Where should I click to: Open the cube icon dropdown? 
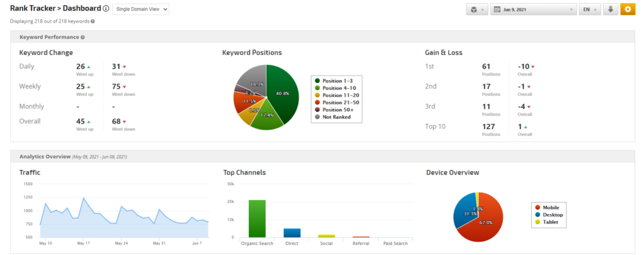[x=477, y=9]
